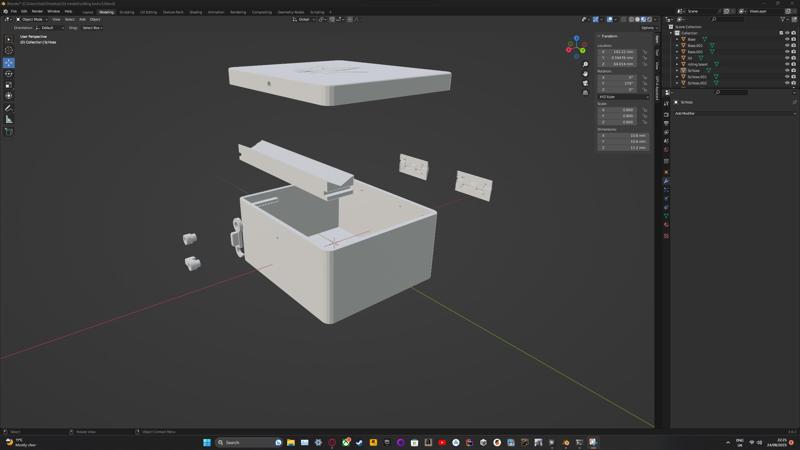Click the Location X field
800x450 pixels.
click(x=617, y=52)
